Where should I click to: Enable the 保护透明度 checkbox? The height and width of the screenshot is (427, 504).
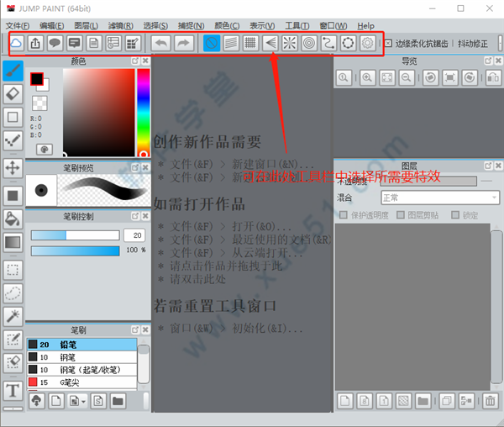343,215
